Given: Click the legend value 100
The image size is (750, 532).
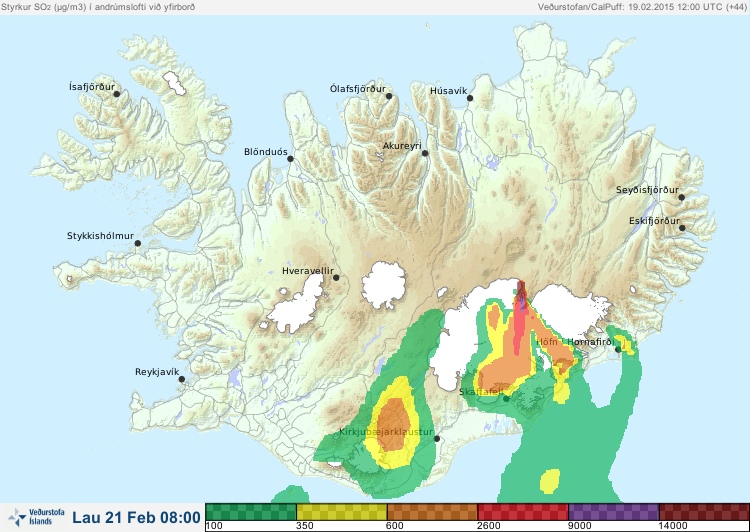Looking at the screenshot, I should click(x=214, y=526).
